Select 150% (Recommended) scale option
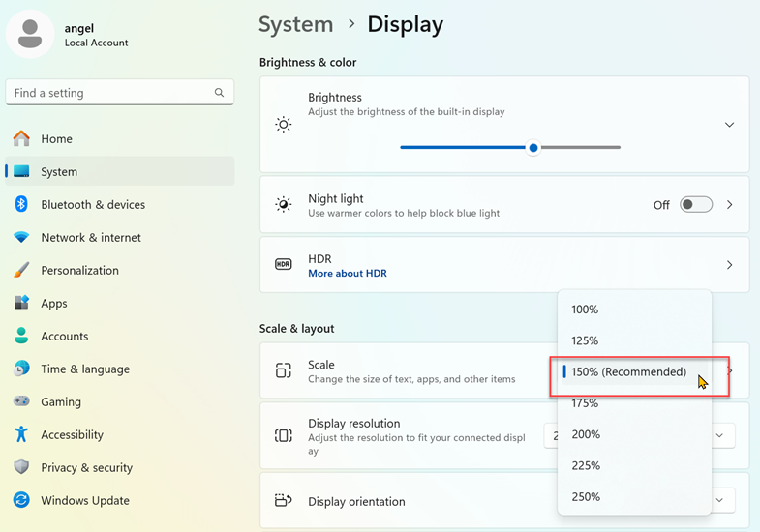760x532 pixels. pyautogui.click(x=628, y=372)
